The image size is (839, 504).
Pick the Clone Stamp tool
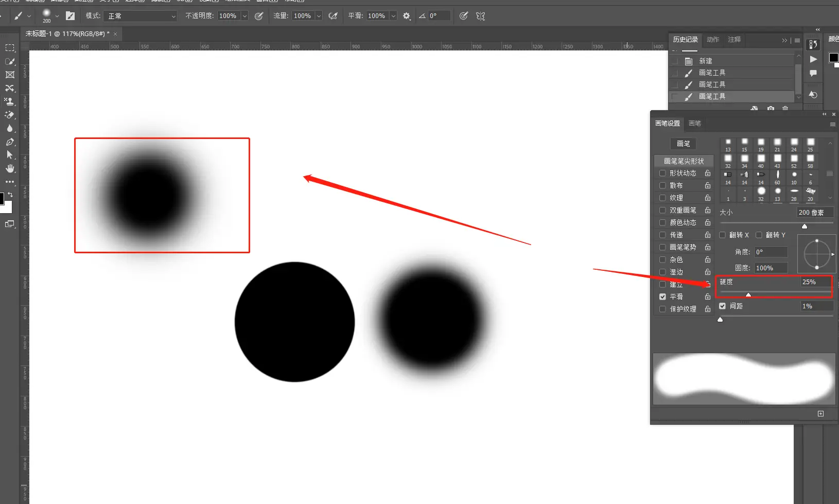click(x=10, y=101)
